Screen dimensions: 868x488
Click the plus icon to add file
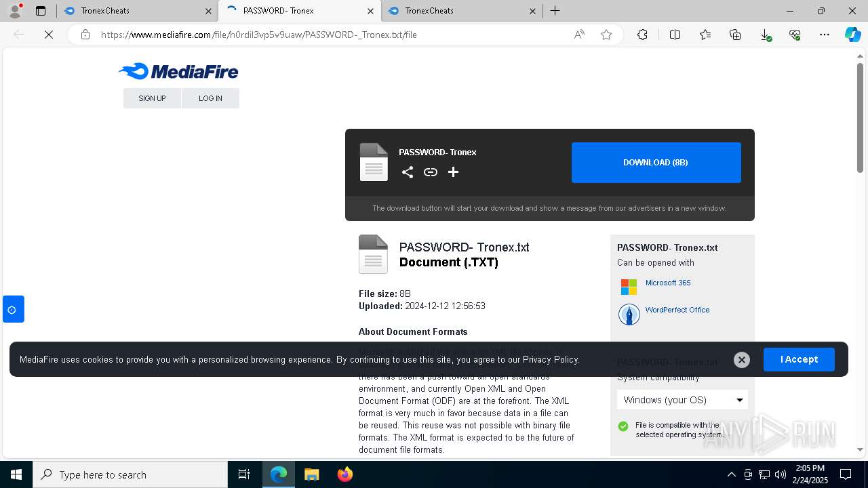tap(454, 172)
